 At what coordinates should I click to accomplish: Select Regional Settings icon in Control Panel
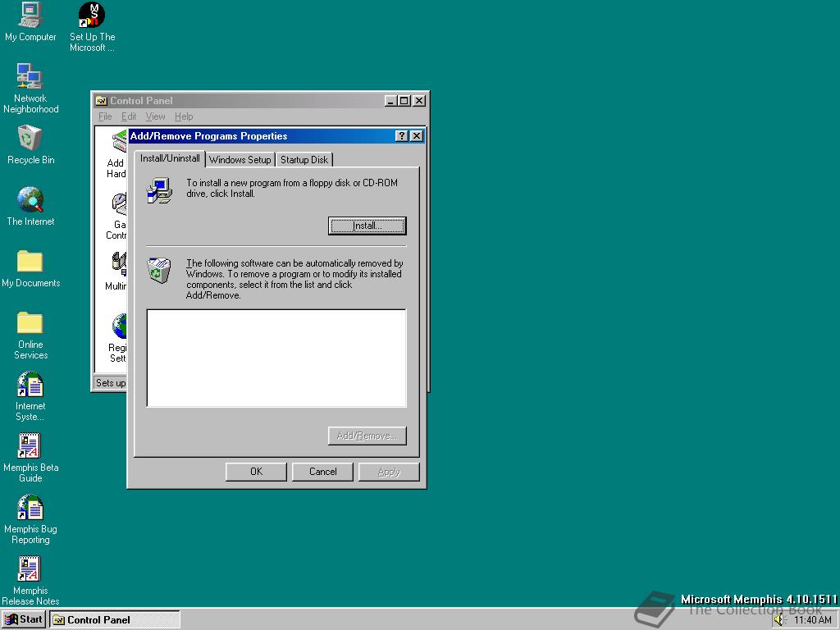pyautogui.click(x=118, y=339)
